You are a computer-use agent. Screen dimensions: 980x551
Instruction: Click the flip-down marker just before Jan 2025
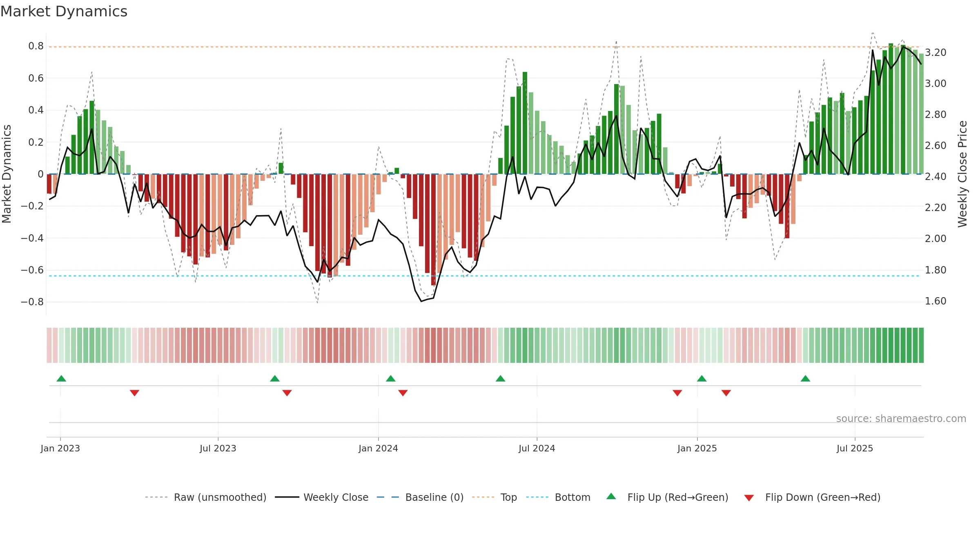(677, 393)
